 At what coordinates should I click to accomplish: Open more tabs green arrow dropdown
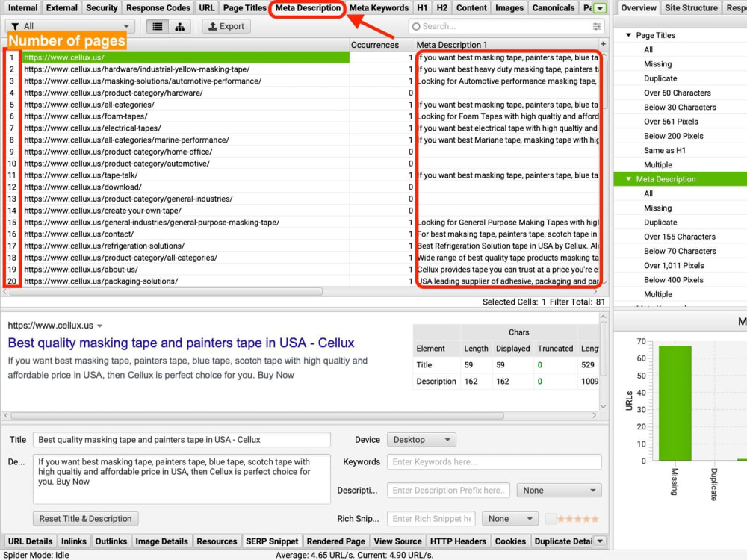[x=601, y=8]
